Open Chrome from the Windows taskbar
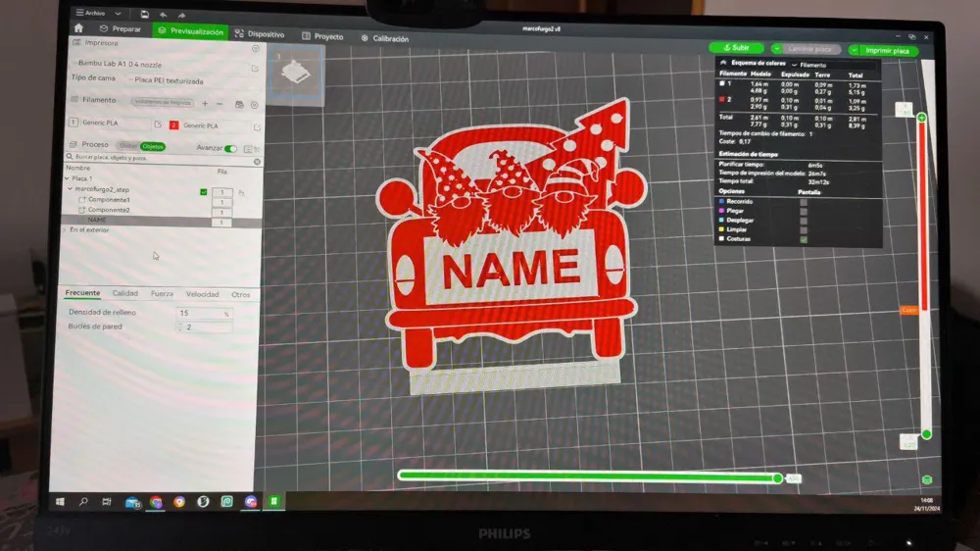This screenshot has height=551, width=980. click(x=156, y=502)
